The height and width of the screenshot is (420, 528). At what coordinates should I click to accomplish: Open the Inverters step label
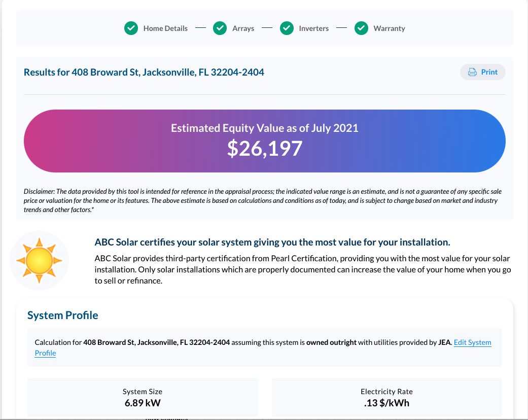coord(314,28)
